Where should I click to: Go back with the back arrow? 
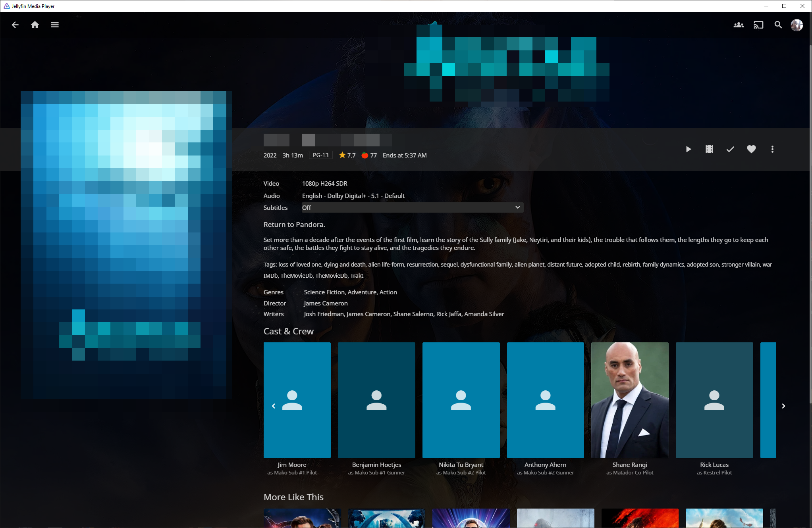pyautogui.click(x=15, y=25)
